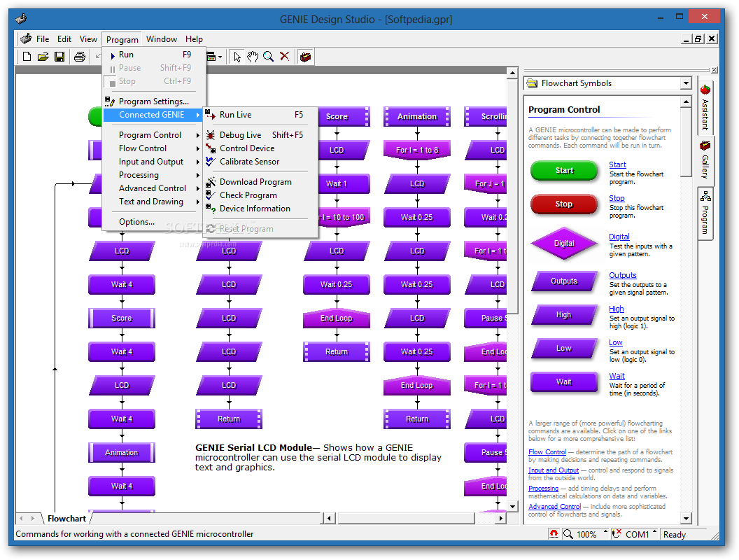
Task: Select the Connected GENIE menu entry
Action: 154,115
